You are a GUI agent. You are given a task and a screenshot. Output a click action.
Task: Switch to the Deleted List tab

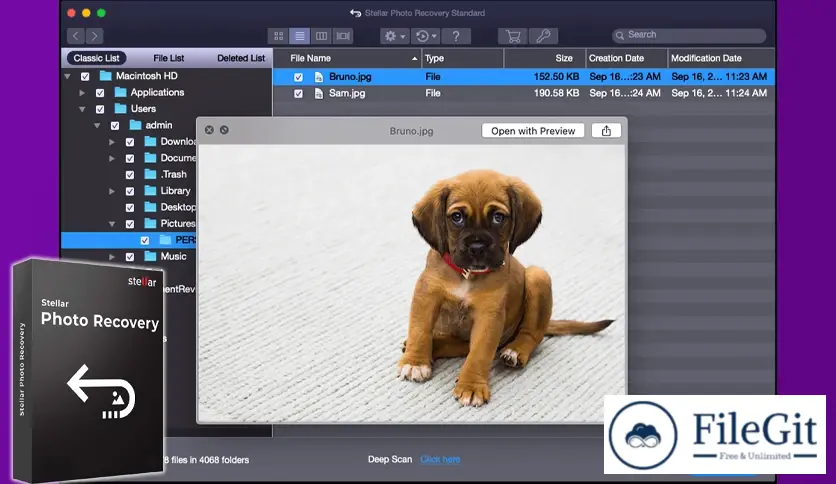click(x=240, y=58)
